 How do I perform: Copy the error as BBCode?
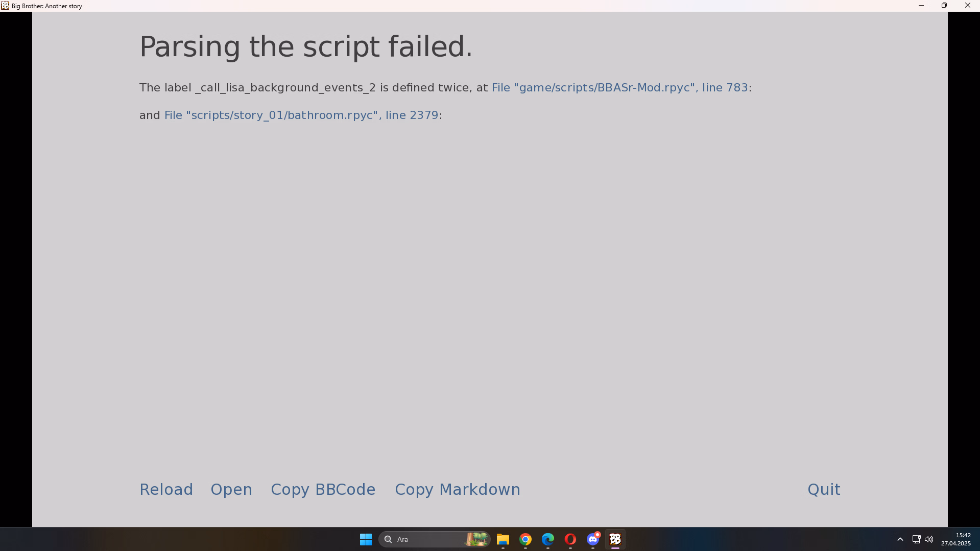[323, 490]
